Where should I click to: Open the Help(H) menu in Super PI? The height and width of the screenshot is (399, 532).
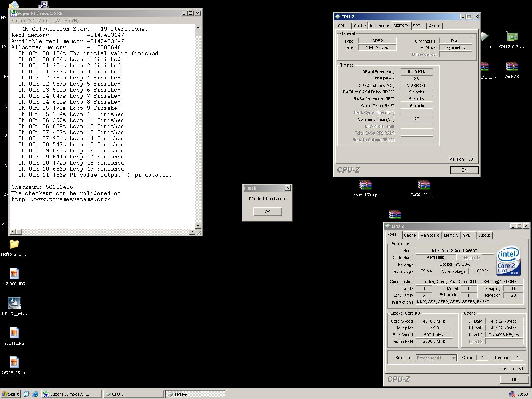pos(71,21)
